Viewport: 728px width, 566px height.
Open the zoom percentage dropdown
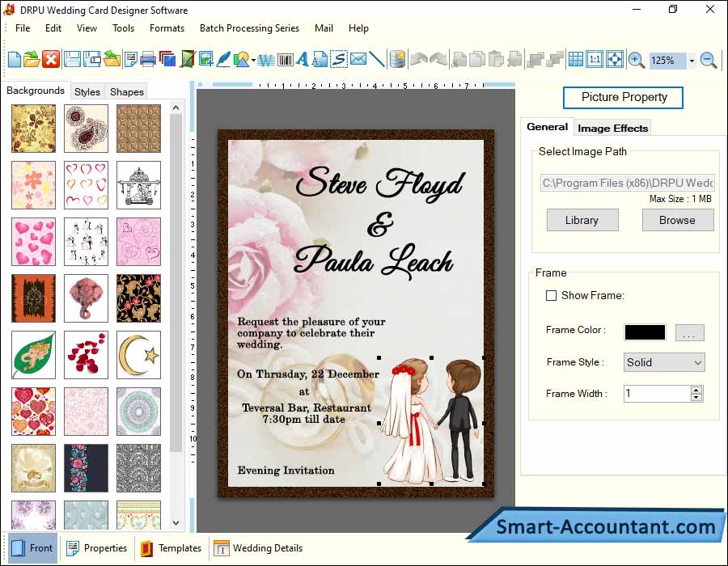(692, 61)
